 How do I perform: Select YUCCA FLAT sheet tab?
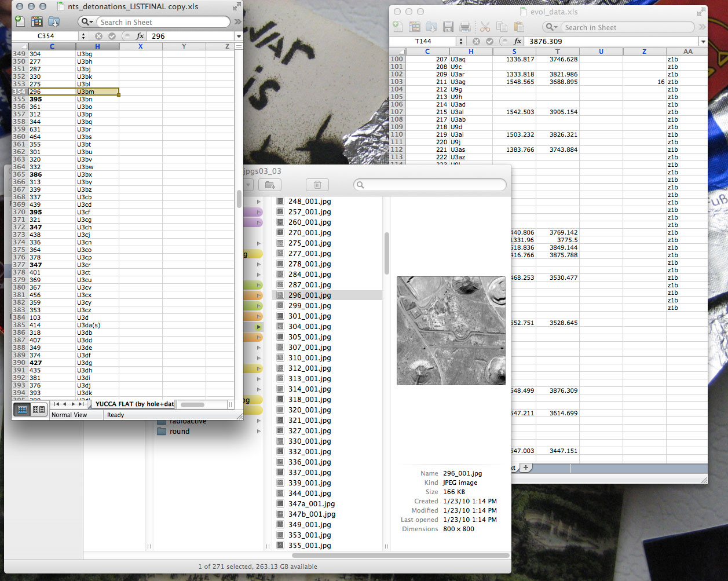pyautogui.click(x=134, y=404)
